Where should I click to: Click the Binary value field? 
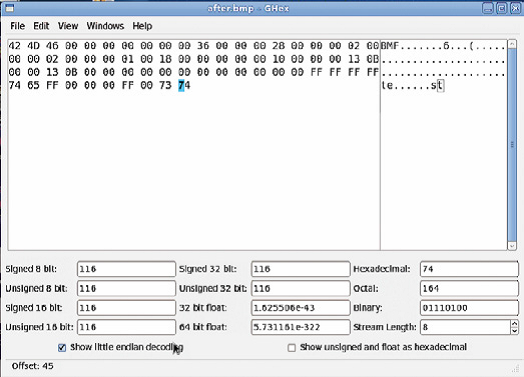coord(469,308)
